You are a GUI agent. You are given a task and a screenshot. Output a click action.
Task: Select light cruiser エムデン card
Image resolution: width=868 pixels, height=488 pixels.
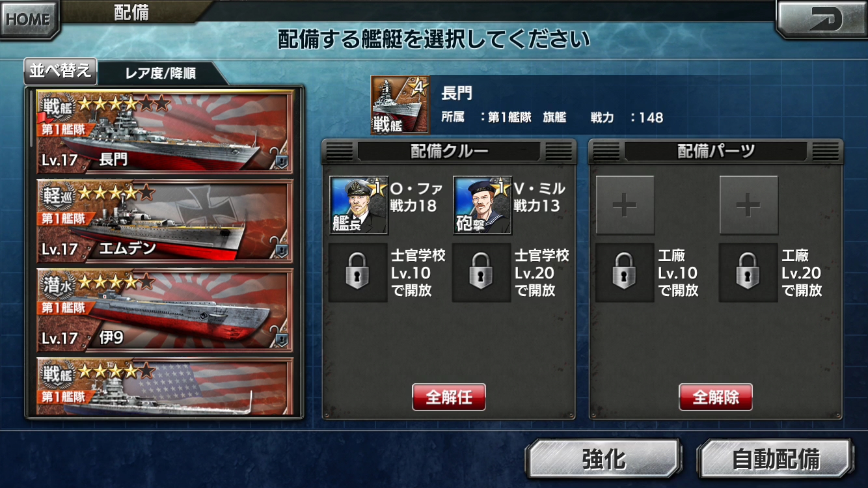[x=165, y=221]
